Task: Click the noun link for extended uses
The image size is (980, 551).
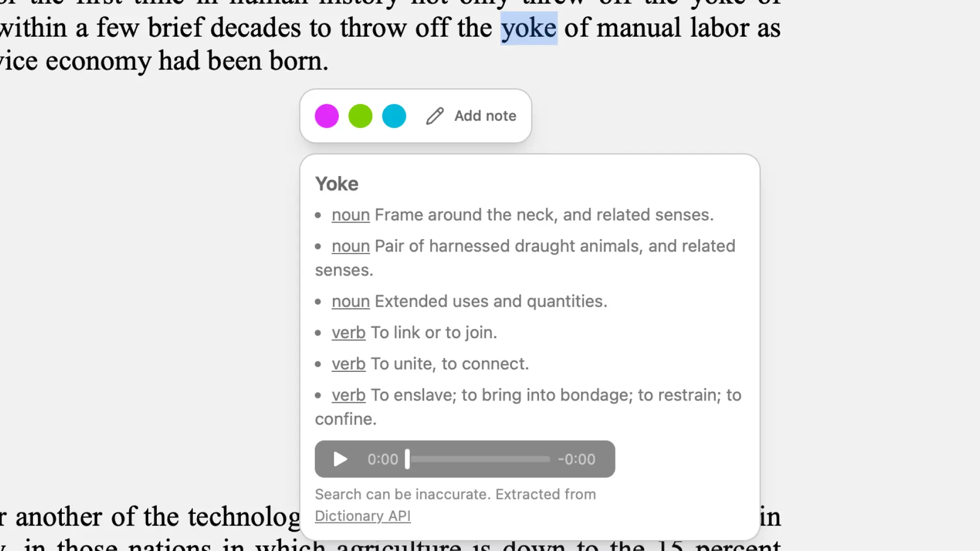Action: click(351, 301)
